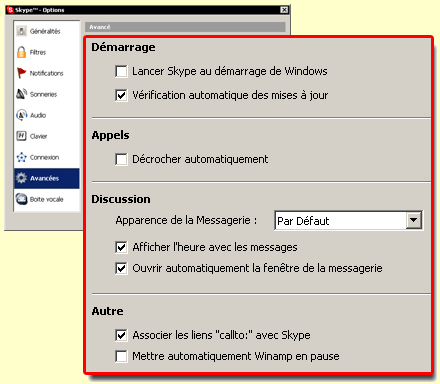
Task: Click the Discussion section heading
Action: pyautogui.click(x=121, y=199)
